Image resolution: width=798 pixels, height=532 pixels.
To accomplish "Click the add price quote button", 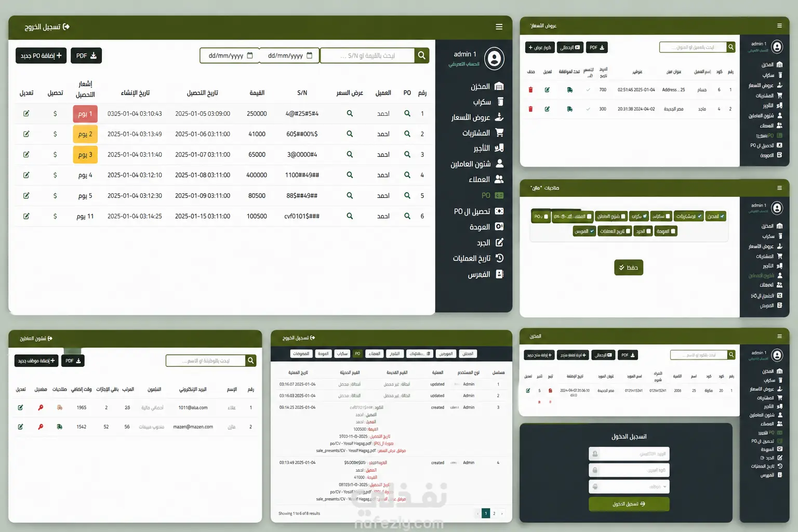I will pos(540,47).
